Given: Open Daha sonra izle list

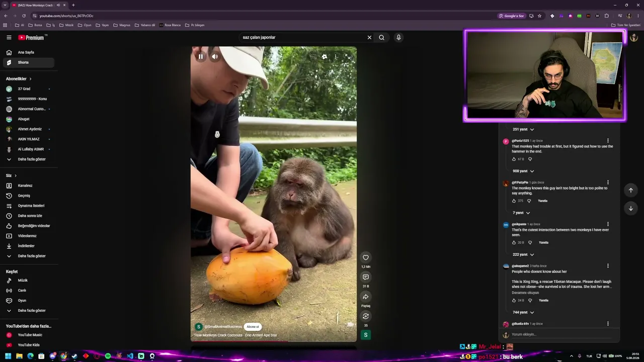Looking at the screenshot, I should (29, 216).
